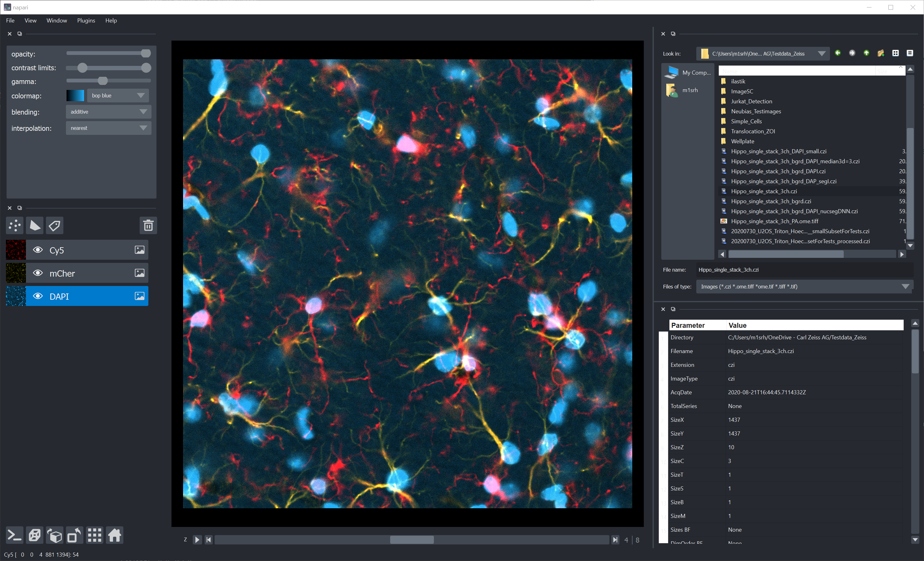
Task: Hide the Cy5 layer
Action: click(38, 250)
